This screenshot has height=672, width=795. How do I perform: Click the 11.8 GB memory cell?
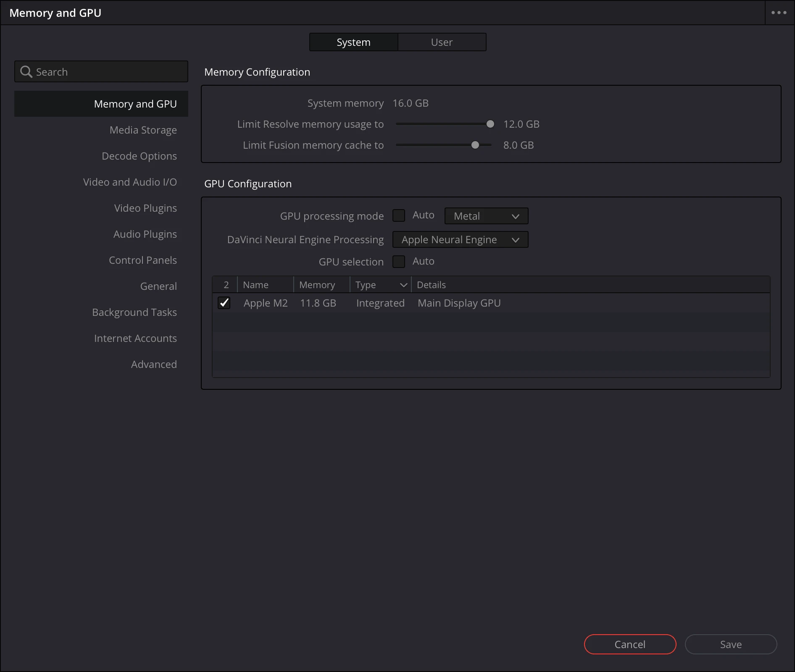(x=318, y=303)
